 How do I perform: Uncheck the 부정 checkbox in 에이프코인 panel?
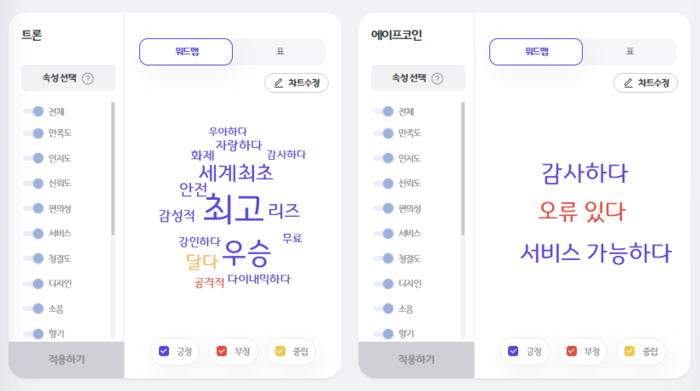[x=571, y=351]
